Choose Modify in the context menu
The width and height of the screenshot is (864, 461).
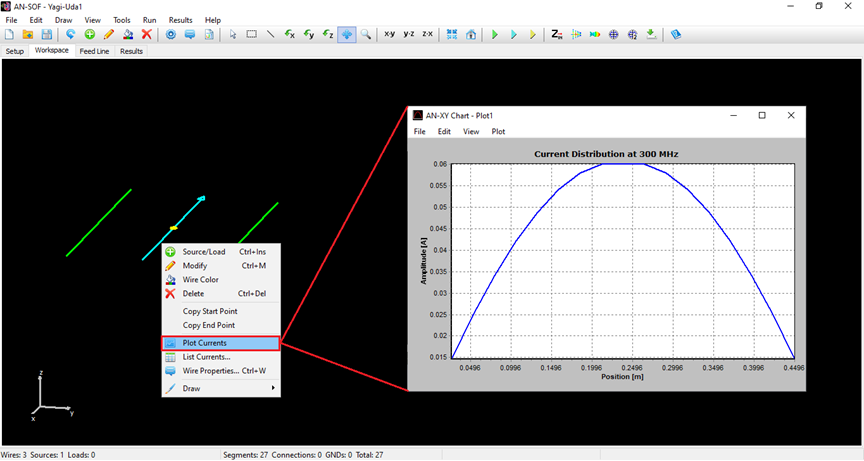pos(221,265)
